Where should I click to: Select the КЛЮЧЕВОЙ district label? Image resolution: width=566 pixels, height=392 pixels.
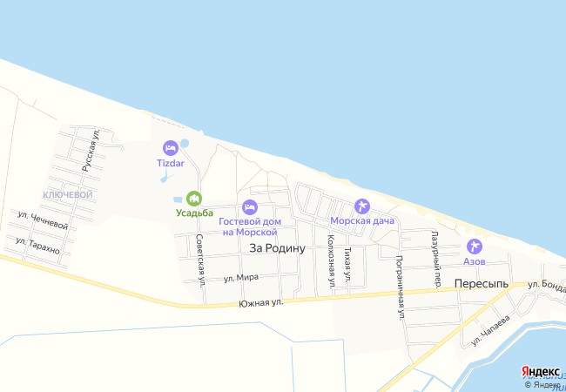coord(68,195)
